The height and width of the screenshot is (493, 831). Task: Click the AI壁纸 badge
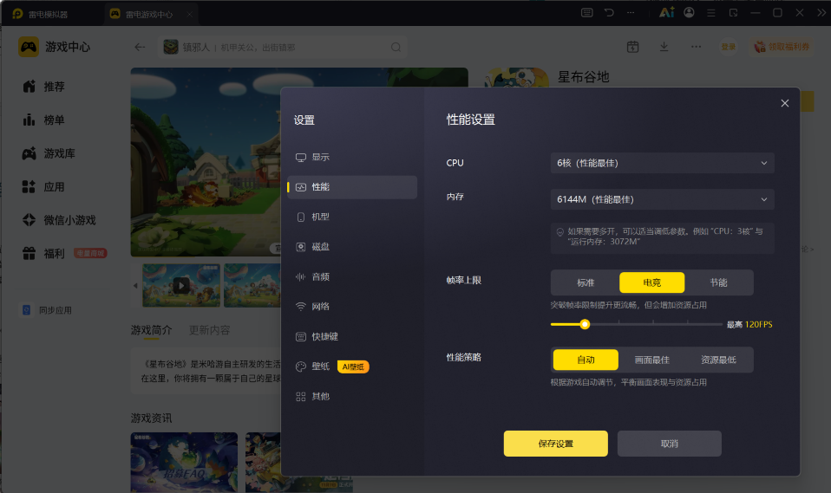coord(353,367)
